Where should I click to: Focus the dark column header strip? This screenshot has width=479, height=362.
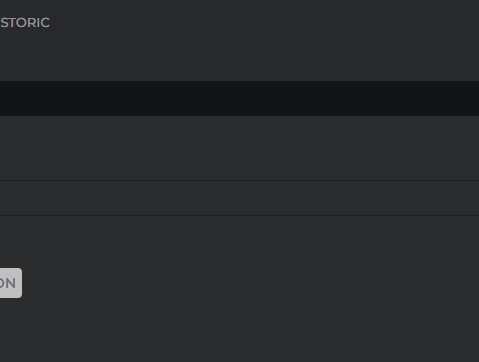239,98
